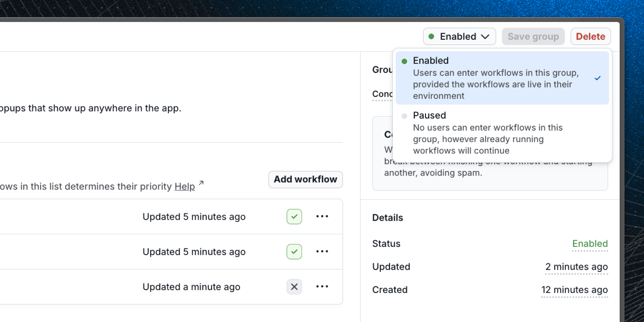
Task: Toggle the second workflow's green checkmark
Action: tap(294, 252)
